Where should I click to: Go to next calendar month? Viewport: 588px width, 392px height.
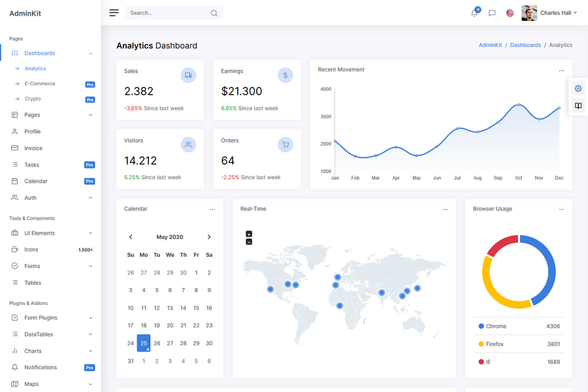click(209, 237)
